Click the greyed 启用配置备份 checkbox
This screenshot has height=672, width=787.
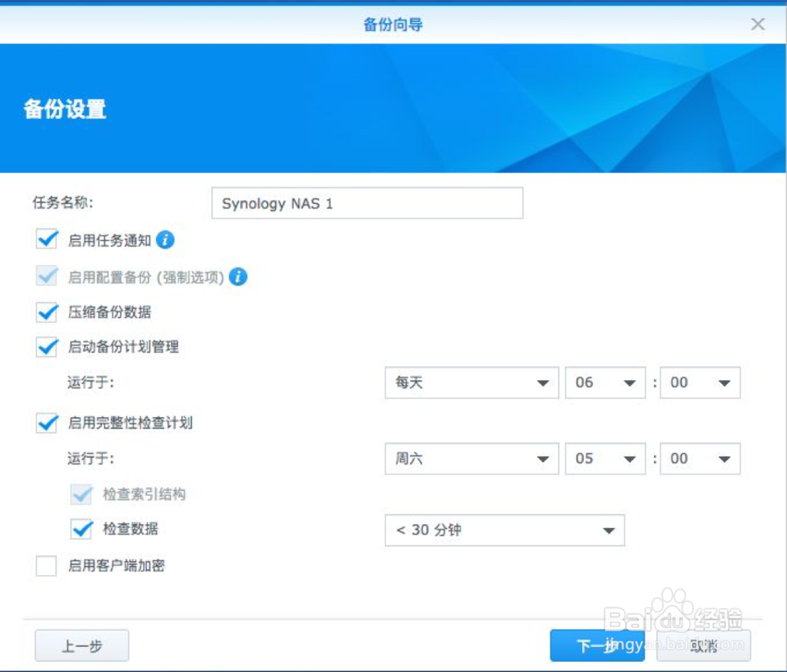tap(46, 276)
